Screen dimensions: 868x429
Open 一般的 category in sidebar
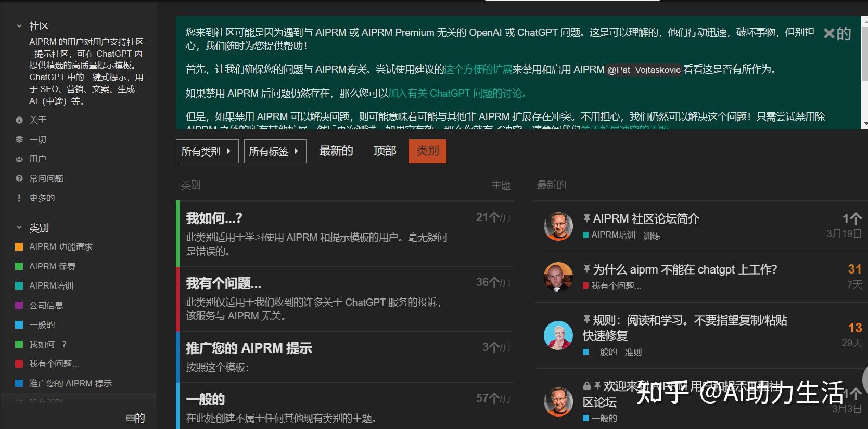pyautogui.click(x=42, y=324)
